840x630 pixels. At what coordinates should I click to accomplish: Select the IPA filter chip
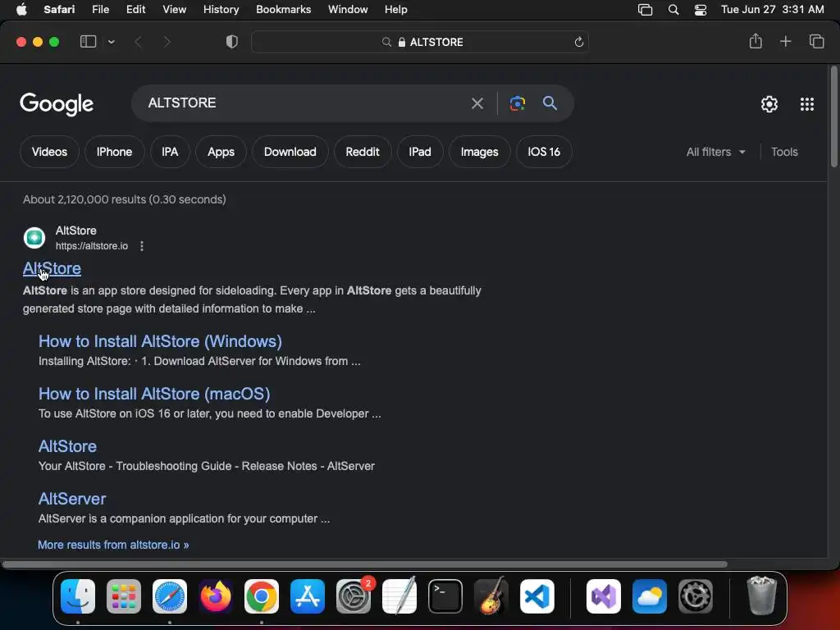(170, 152)
